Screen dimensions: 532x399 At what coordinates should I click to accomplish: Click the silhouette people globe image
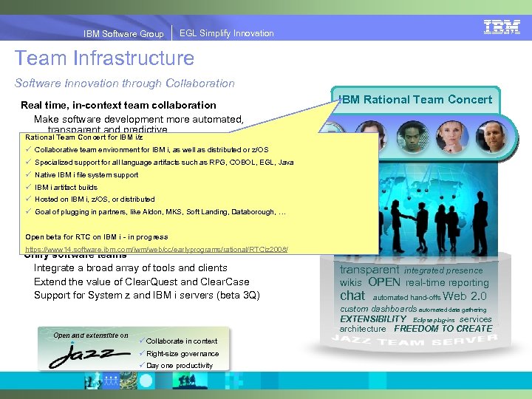click(437, 209)
